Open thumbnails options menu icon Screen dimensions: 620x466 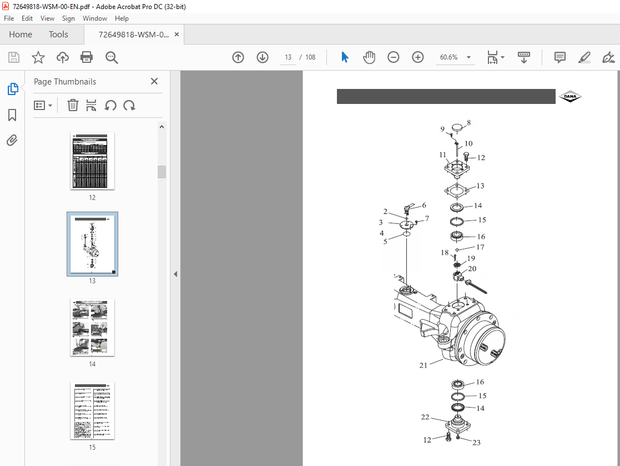(x=43, y=106)
